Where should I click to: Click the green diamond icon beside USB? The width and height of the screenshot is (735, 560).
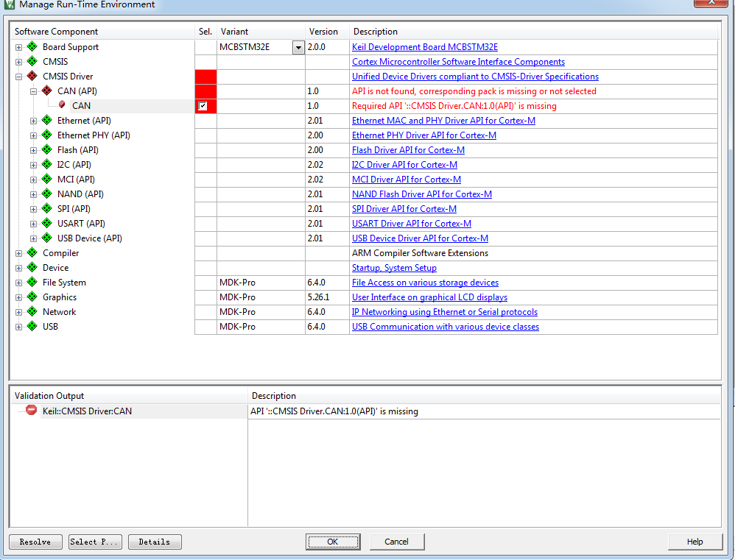[32, 327]
